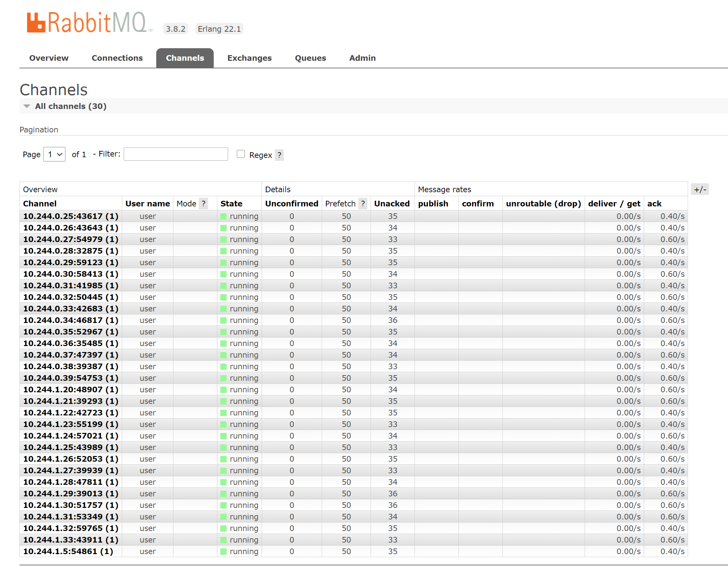Open channel 10.244.1.25:43989 (1)
This screenshot has height=566, width=728.
71,447
